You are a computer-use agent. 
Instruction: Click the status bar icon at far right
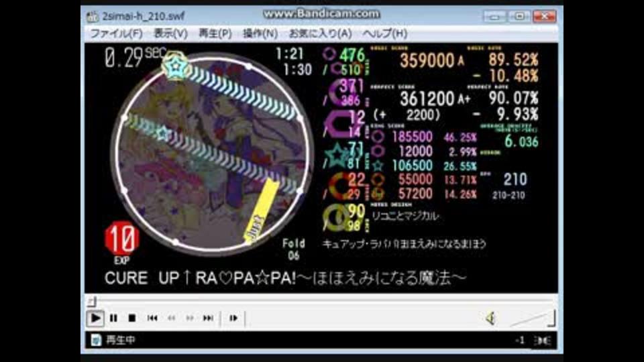click(543, 341)
